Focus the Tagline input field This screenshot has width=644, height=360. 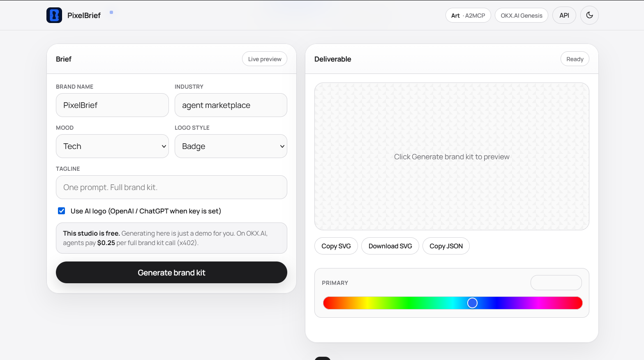click(171, 187)
